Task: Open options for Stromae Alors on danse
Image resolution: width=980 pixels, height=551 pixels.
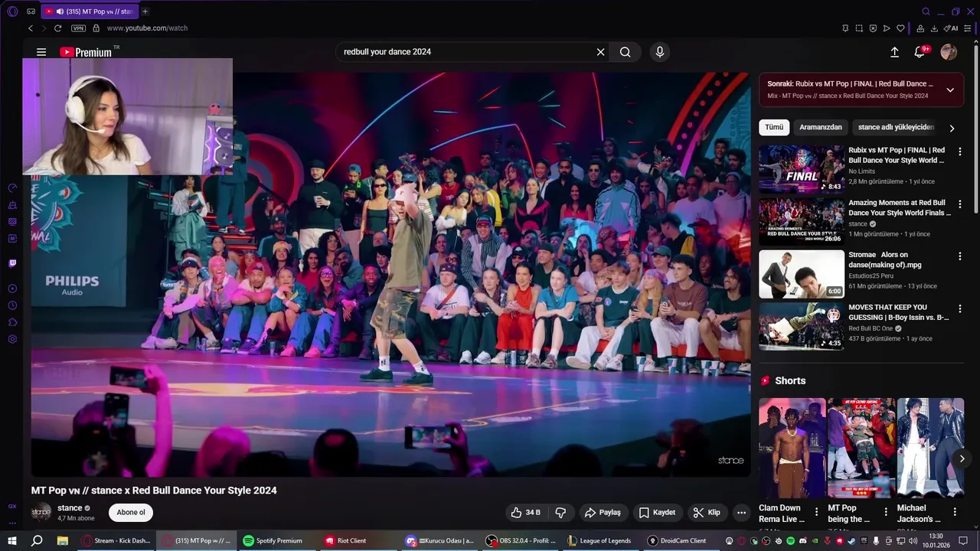Action: [x=960, y=256]
